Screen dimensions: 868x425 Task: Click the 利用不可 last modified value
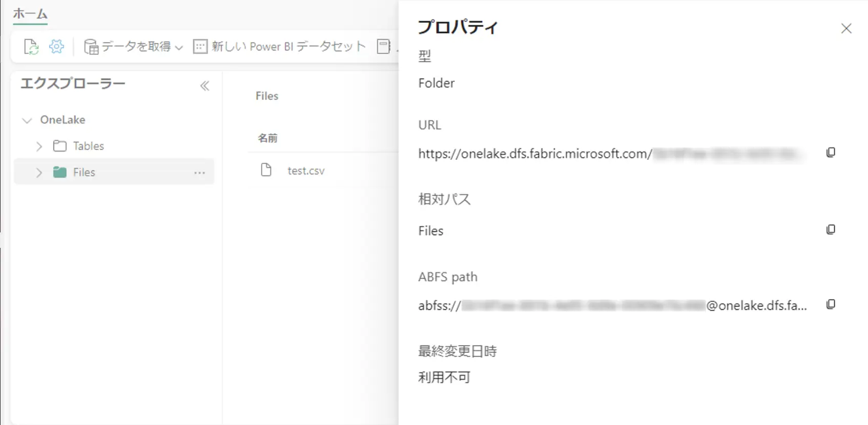click(444, 377)
